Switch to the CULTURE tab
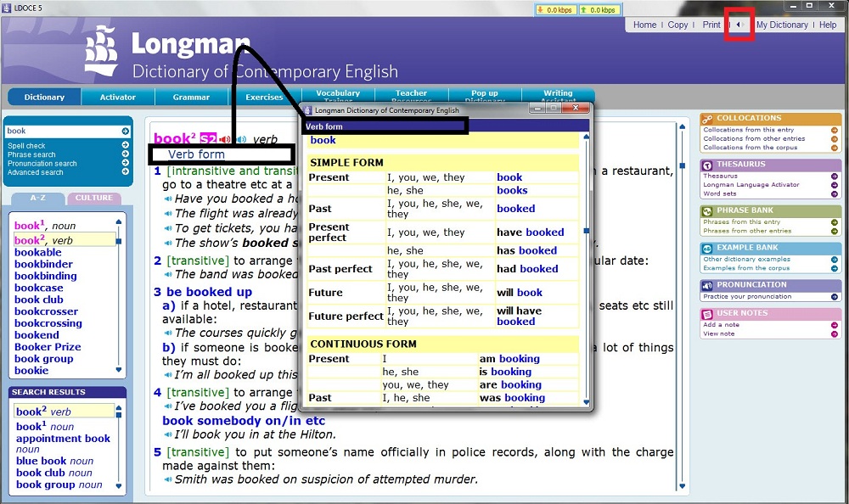The height and width of the screenshot is (504, 849). coord(93,199)
